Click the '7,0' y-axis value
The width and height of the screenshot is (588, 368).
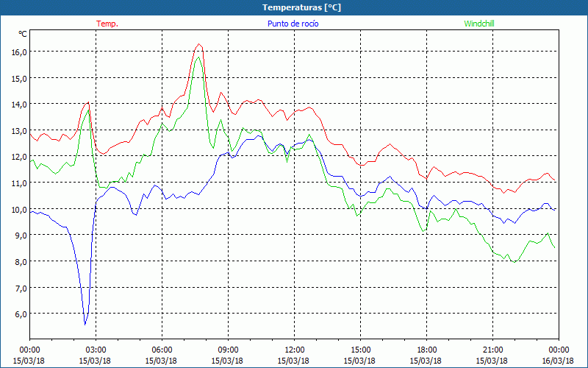[x=21, y=288]
